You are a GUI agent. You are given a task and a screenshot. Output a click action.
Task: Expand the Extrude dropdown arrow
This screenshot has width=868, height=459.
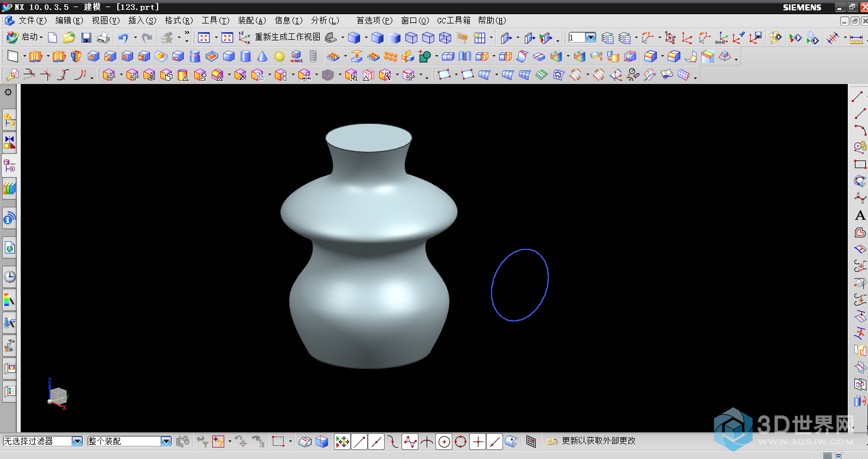48,56
